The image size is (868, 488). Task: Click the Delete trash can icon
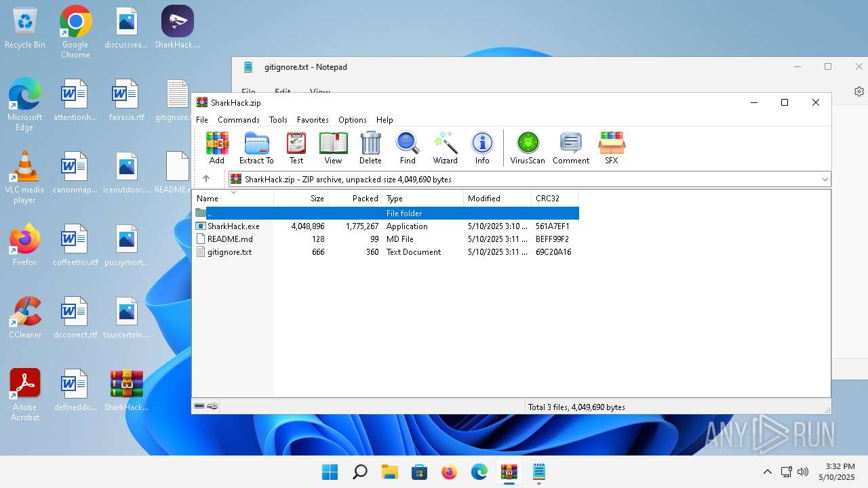[x=370, y=148]
